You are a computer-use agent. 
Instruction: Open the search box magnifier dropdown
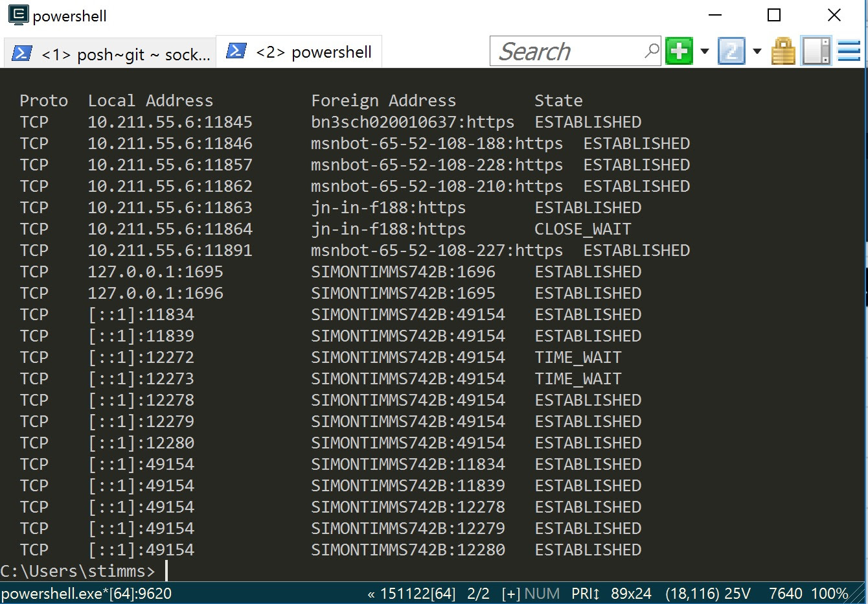(652, 51)
